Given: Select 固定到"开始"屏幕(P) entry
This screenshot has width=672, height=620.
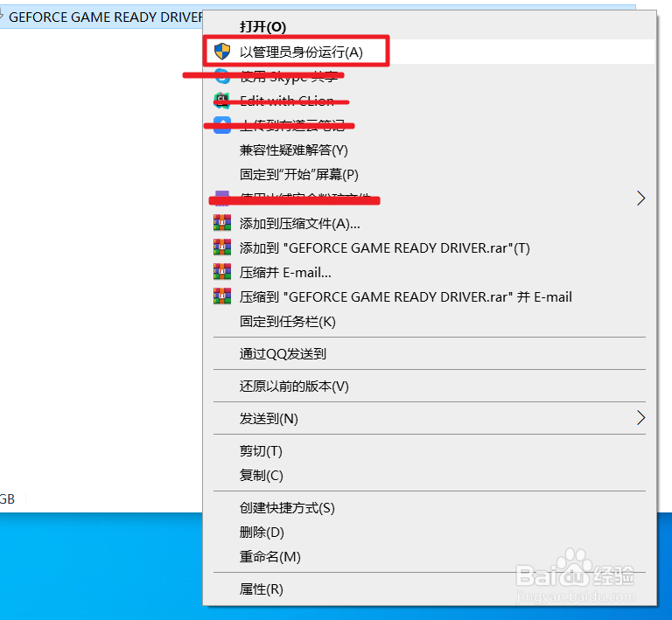Looking at the screenshot, I should (298, 174).
